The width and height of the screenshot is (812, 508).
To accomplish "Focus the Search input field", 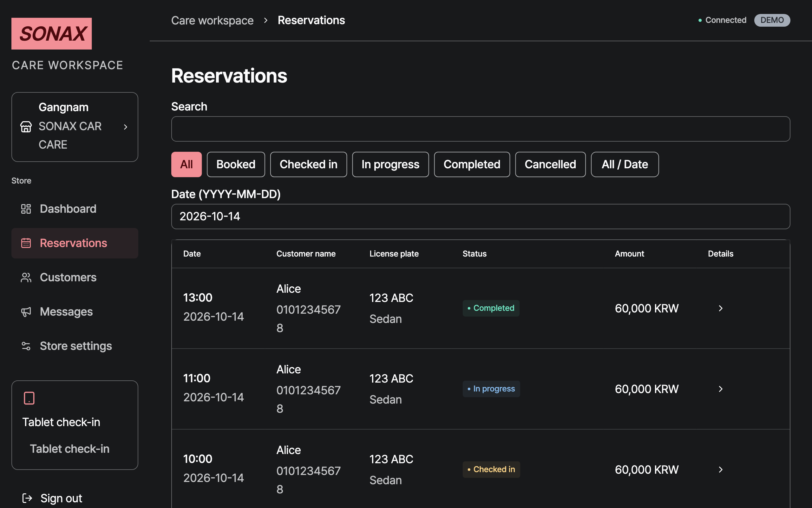I will tap(481, 129).
